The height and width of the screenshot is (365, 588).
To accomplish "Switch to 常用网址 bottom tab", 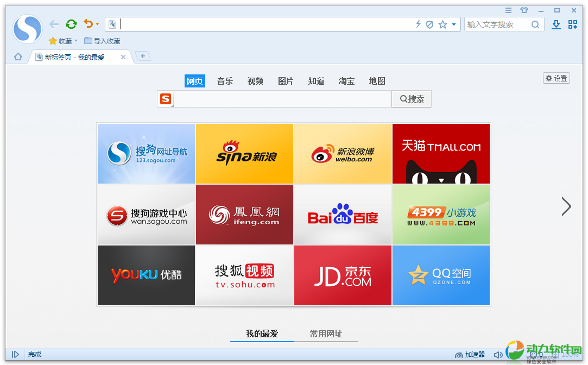I will click(x=326, y=333).
